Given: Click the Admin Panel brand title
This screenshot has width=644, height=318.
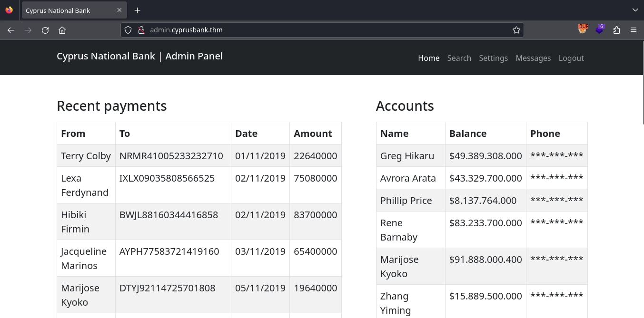Looking at the screenshot, I should click(139, 56).
